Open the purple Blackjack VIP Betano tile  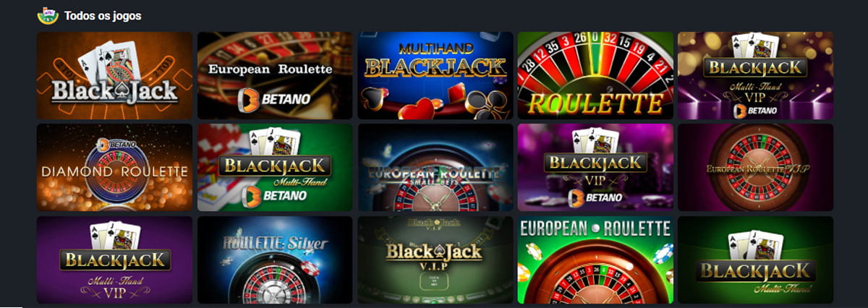click(x=595, y=167)
